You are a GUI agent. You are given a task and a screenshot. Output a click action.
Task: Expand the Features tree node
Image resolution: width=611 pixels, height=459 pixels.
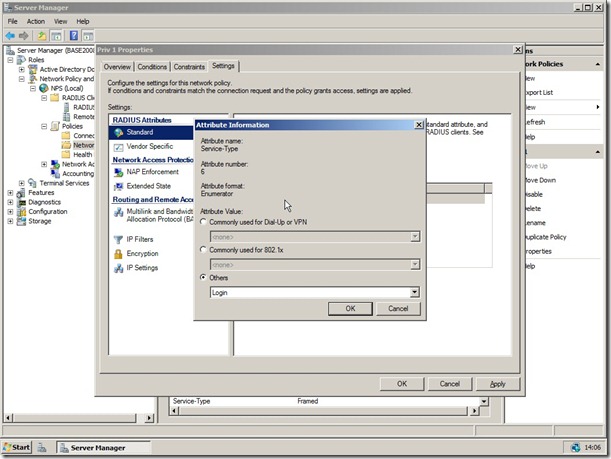click(x=11, y=193)
